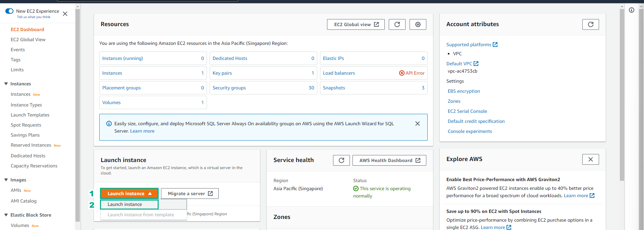
Task: Open Capacity Reservations in sidebar
Action: click(34, 166)
